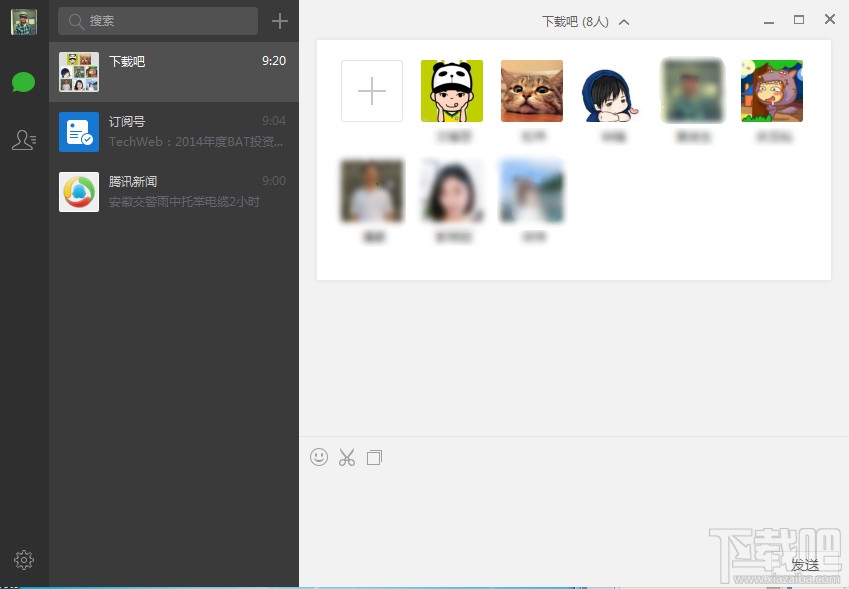Open the emoji picker
Screen dimensions: 849x589
(319, 457)
